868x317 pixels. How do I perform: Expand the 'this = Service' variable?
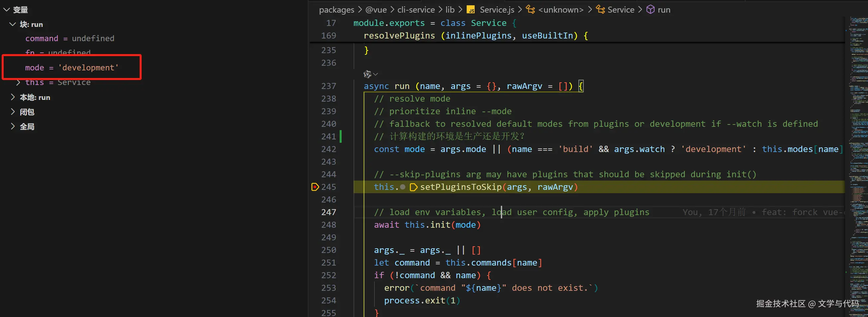(18, 82)
